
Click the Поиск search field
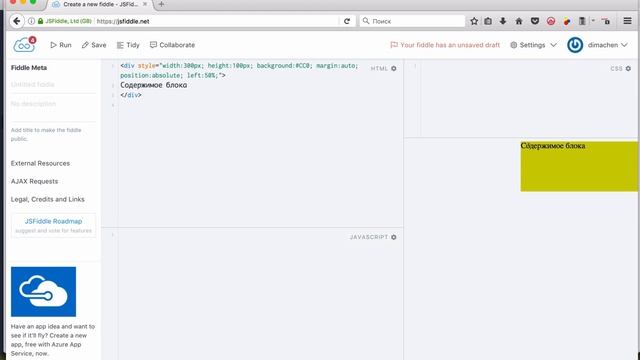412,21
